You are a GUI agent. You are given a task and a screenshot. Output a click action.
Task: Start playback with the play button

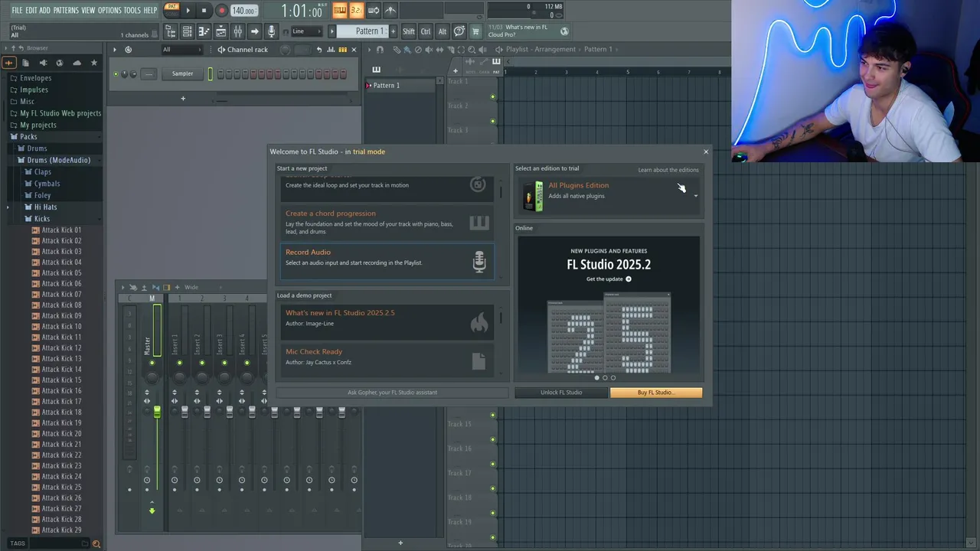coord(188,11)
